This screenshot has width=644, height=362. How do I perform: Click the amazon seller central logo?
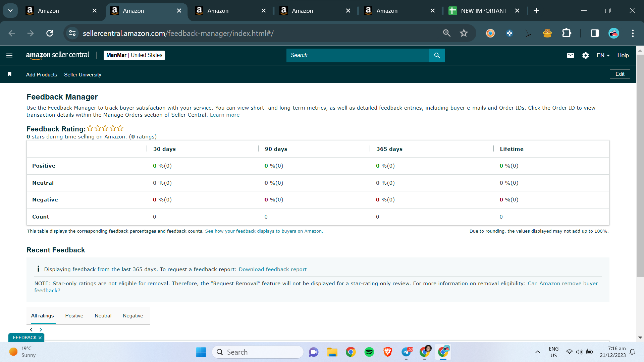click(x=57, y=55)
